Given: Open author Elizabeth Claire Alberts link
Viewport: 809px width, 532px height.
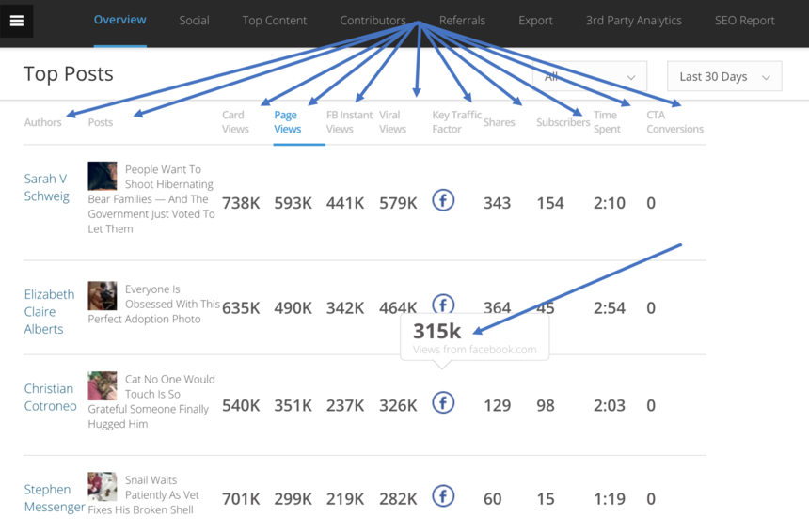Looking at the screenshot, I should click(x=49, y=311).
